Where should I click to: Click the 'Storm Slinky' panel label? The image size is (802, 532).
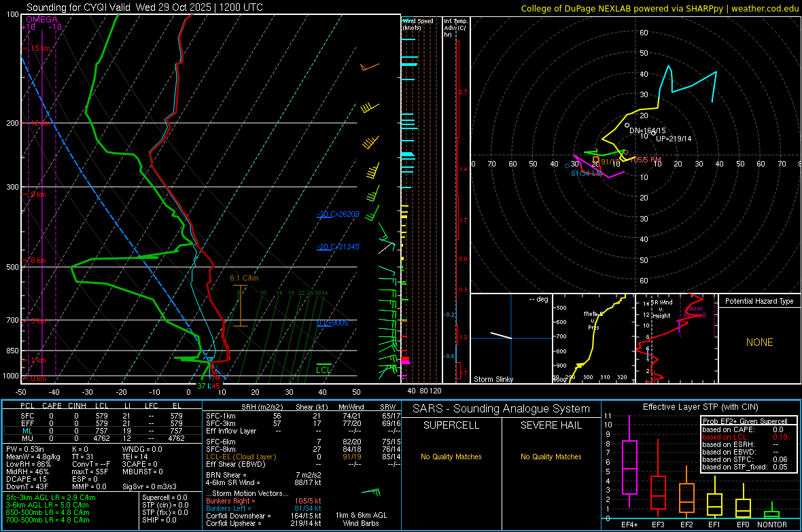click(x=493, y=379)
